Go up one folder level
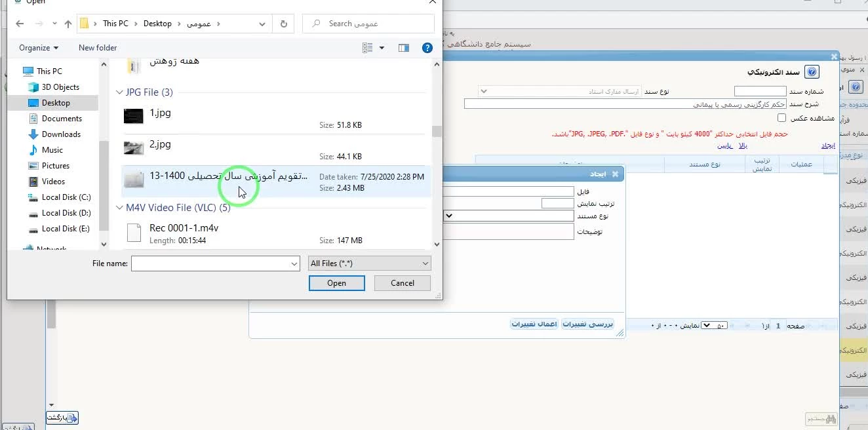This screenshot has height=430, width=868. click(68, 24)
